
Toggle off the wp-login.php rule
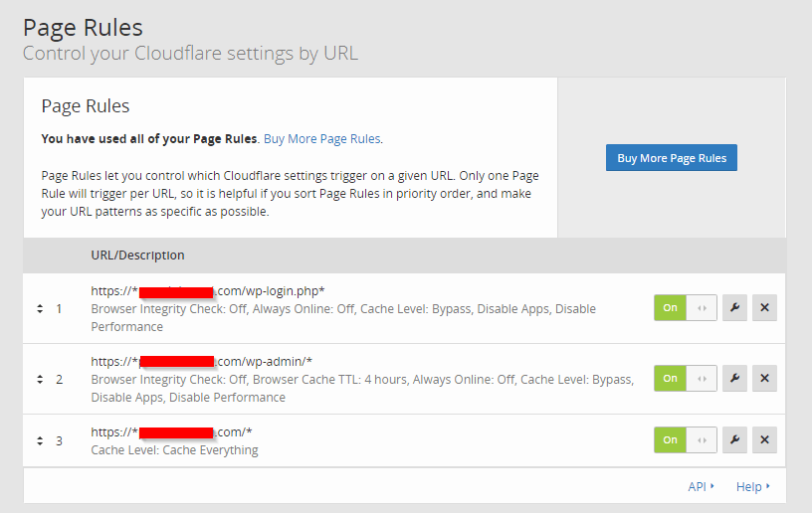pyautogui.click(x=685, y=308)
